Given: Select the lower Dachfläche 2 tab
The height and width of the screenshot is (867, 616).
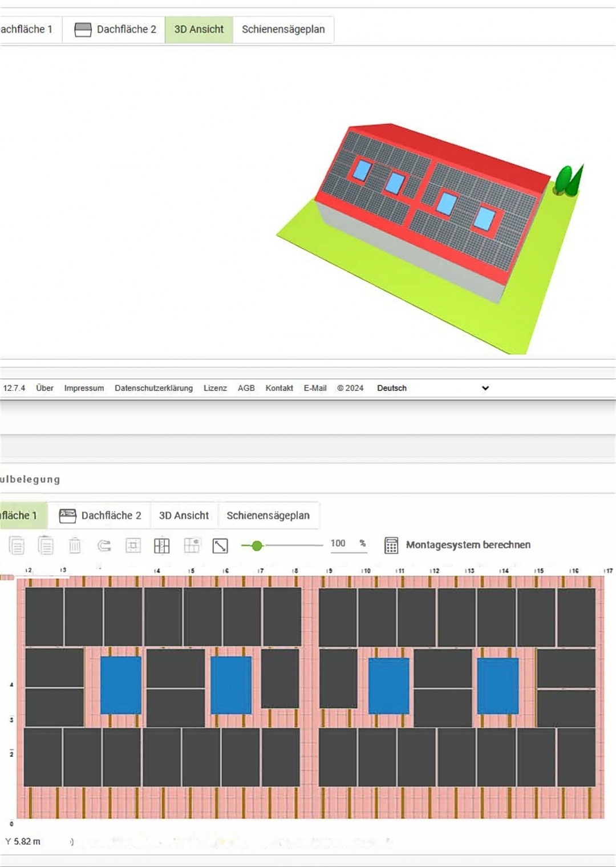Looking at the screenshot, I should tap(100, 515).
